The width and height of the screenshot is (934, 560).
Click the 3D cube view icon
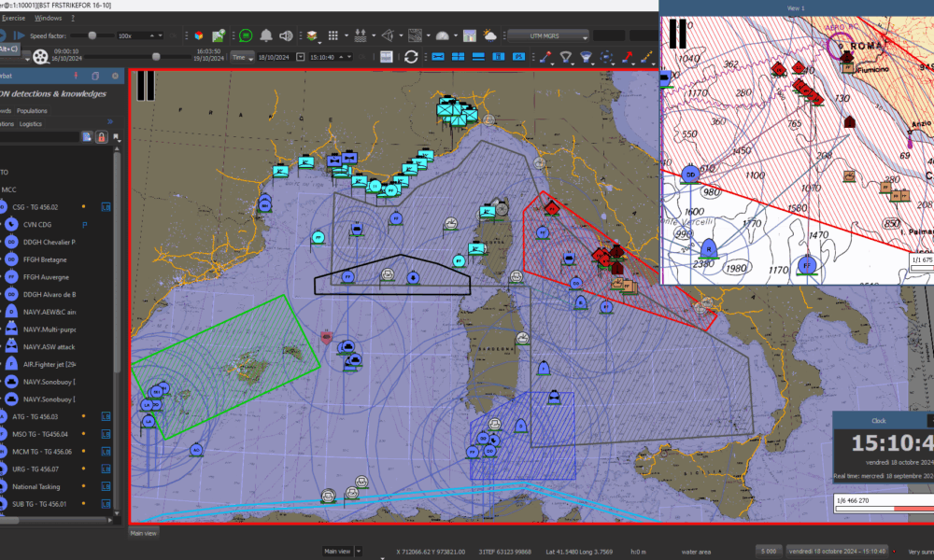[199, 35]
